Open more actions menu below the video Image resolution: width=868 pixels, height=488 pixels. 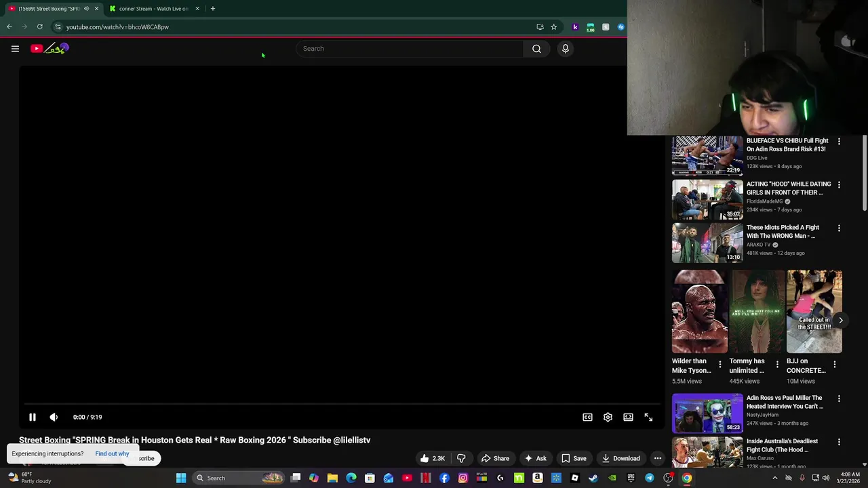coord(657,458)
